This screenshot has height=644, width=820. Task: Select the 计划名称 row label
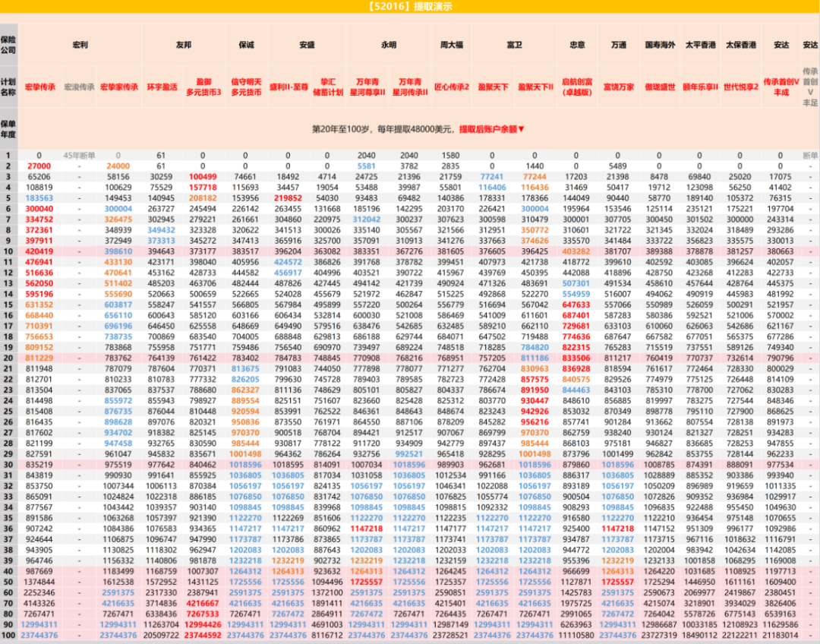(x=8, y=87)
